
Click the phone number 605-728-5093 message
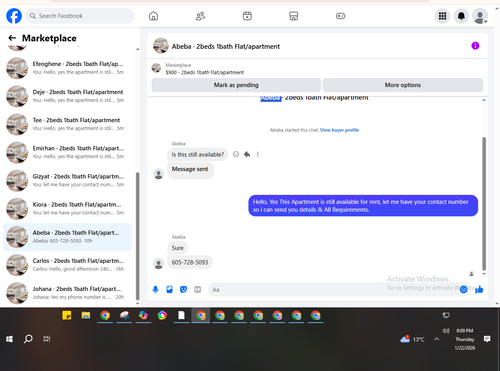pyautogui.click(x=190, y=262)
